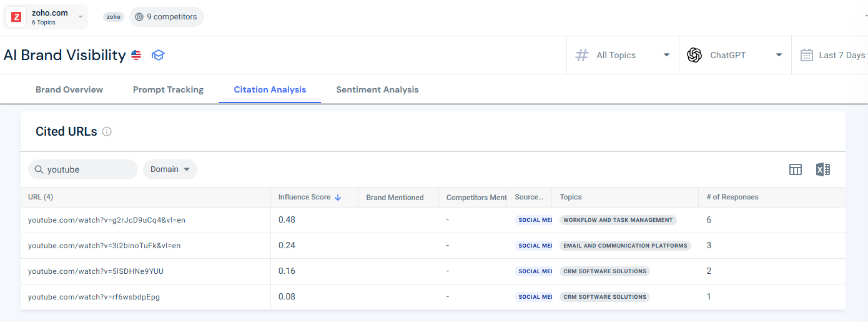
Task: Select the Citation Analysis tab
Action: [270, 89]
